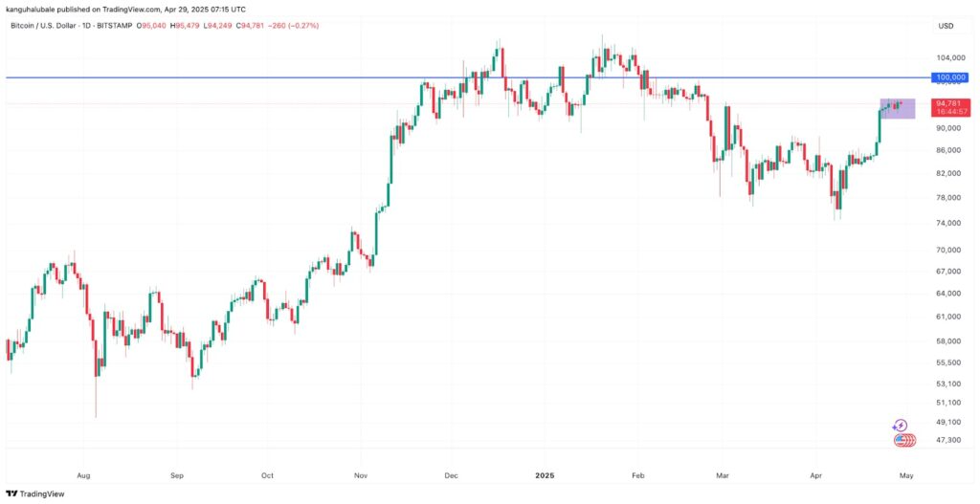Click the Nov label on time axis
980x504 pixels.
click(x=360, y=474)
